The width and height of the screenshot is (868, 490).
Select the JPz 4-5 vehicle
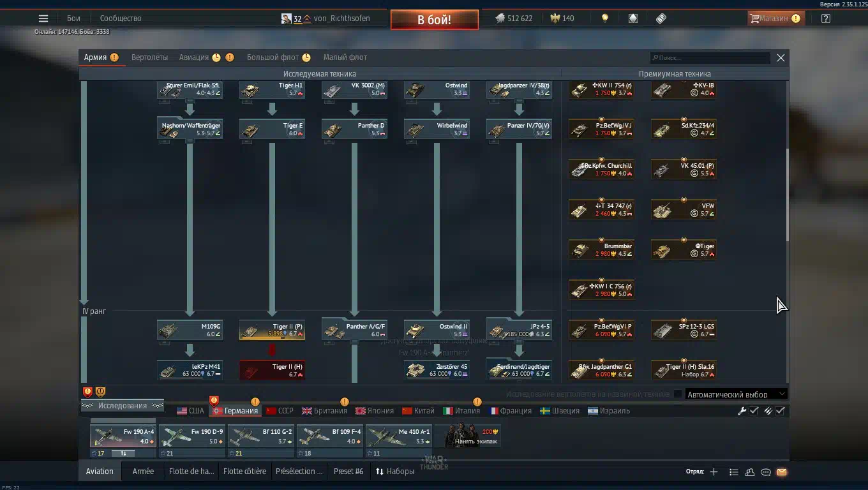[x=519, y=330]
